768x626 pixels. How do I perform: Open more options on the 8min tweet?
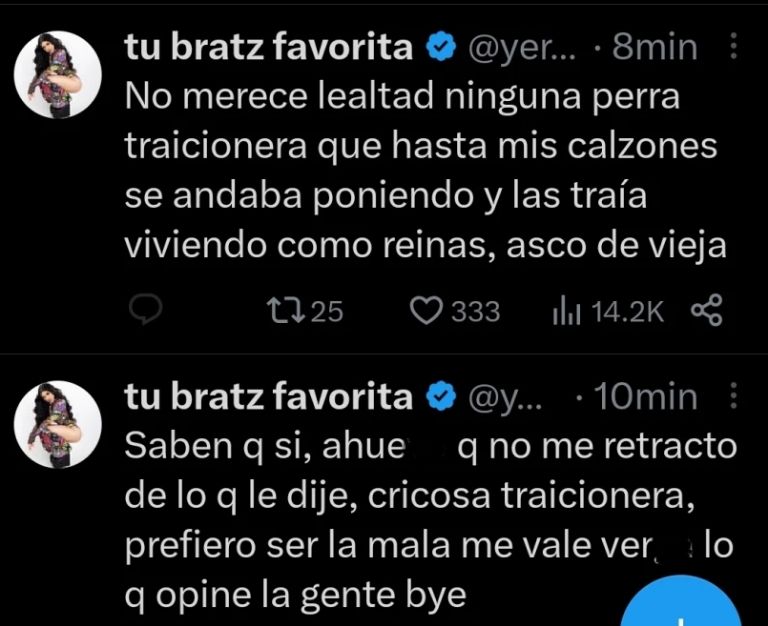[x=734, y=47]
